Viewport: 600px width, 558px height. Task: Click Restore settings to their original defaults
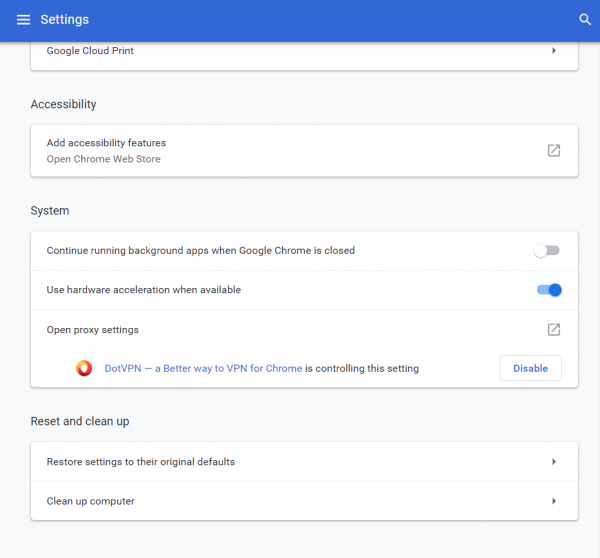click(141, 462)
